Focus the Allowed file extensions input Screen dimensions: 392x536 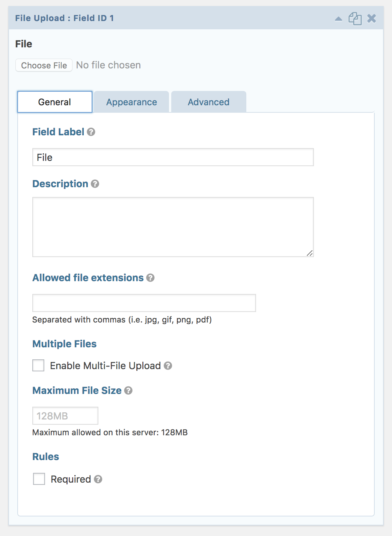(144, 303)
